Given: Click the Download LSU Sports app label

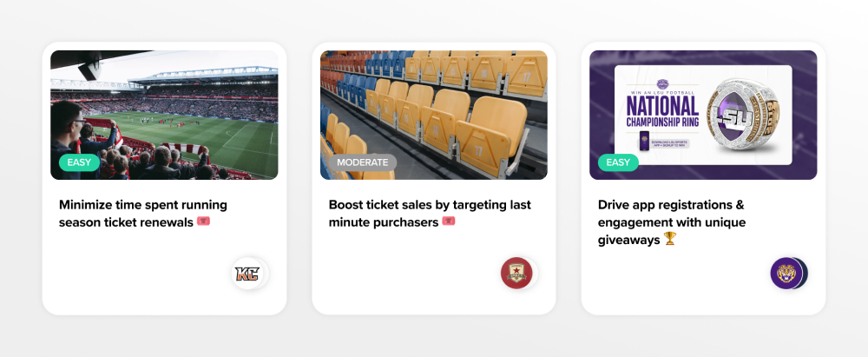Looking at the screenshot, I should point(669,143).
